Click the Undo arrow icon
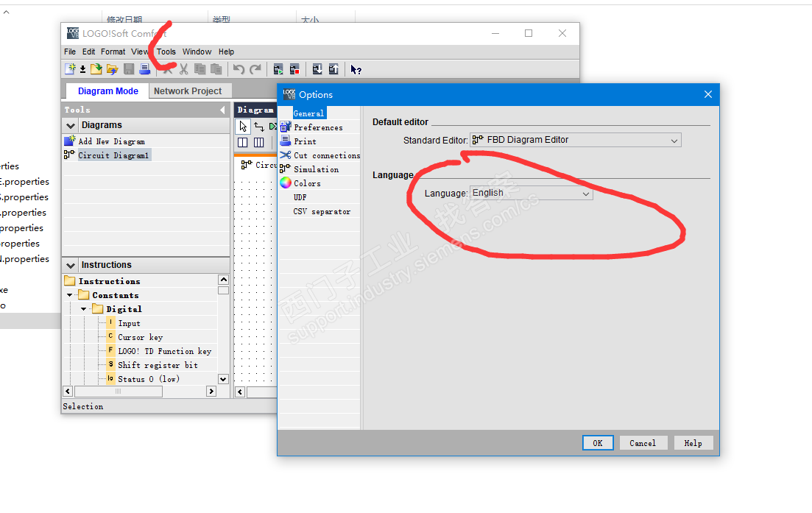This screenshot has width=812, height=513. click(239, 69)
